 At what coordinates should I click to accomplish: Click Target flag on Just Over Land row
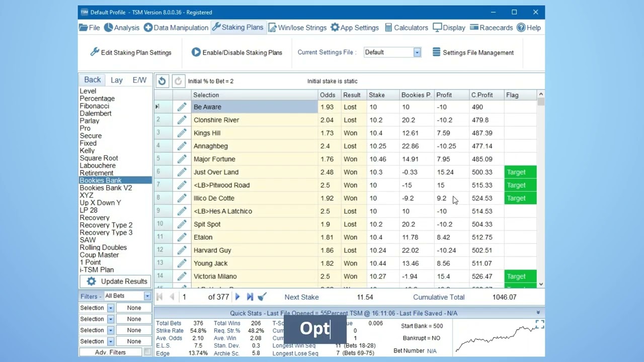click(x=520, y=172)
